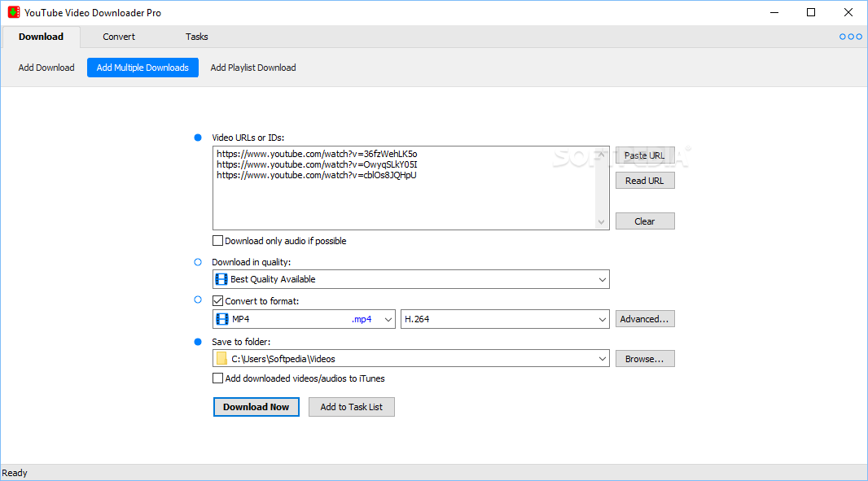
Task: Click the hollow bullet beside Convert to format
Action: coord(198,300)
